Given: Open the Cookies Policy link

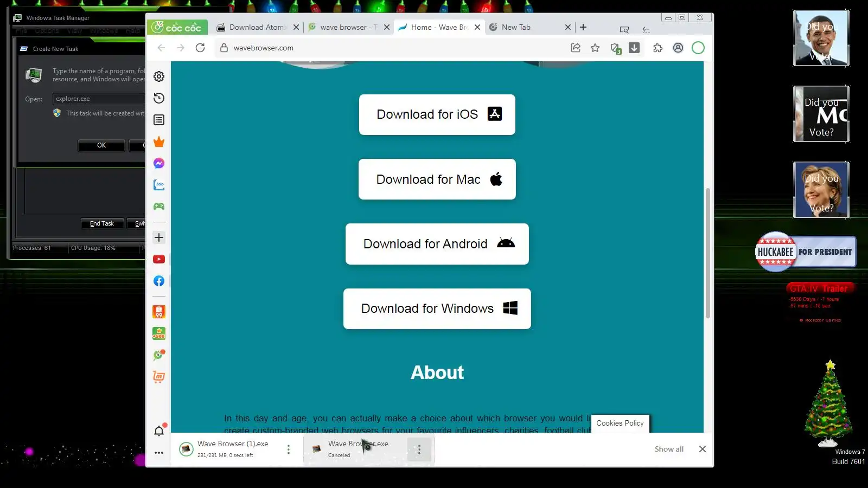Looking at the screenshot, I should coord(620,423).
